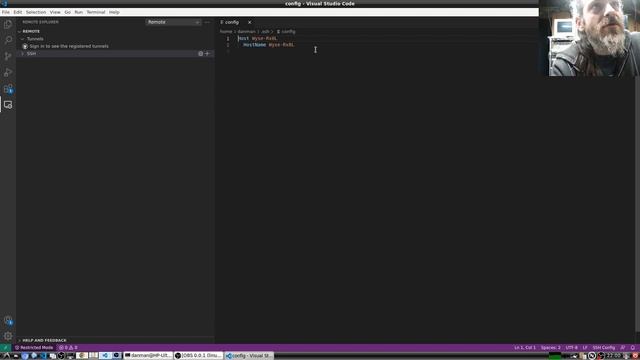Open the Accounts menu icon
The height and width of the screenshot is (360, 640).
tap(8, 321)
